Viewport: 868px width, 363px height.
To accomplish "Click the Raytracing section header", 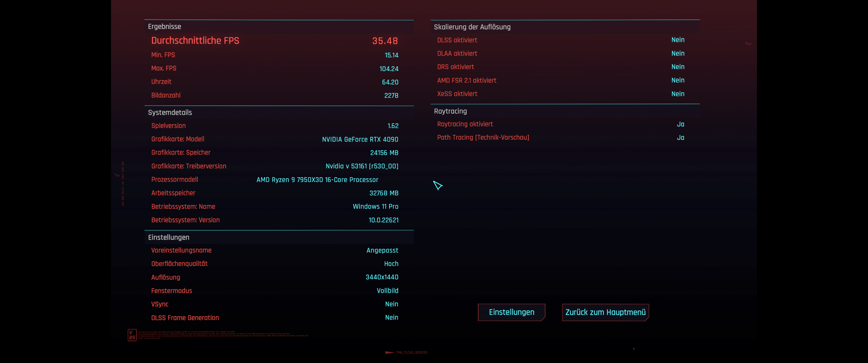I will pos(450,111).
